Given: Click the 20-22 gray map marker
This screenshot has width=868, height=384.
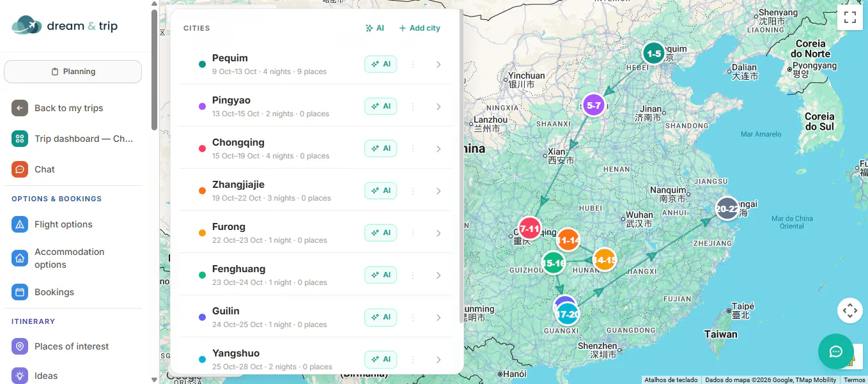Looking at the screenshot, I should [x=727, y=209].
